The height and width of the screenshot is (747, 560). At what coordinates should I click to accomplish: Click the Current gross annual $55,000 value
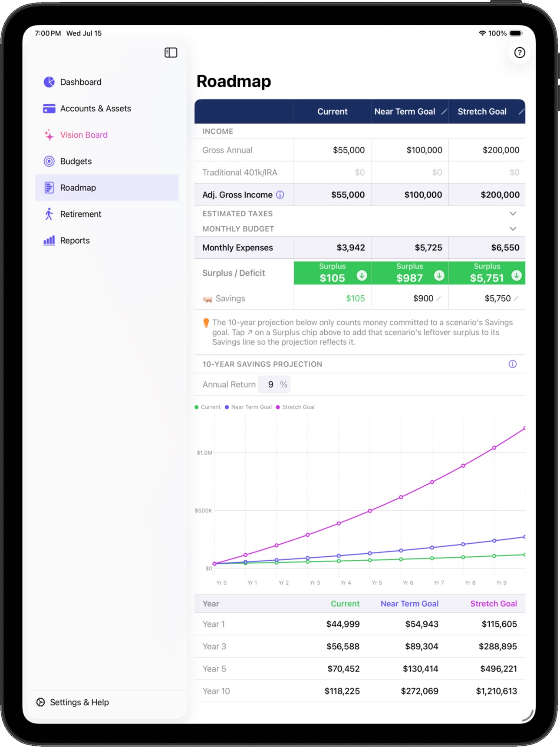tap(349, 150)
